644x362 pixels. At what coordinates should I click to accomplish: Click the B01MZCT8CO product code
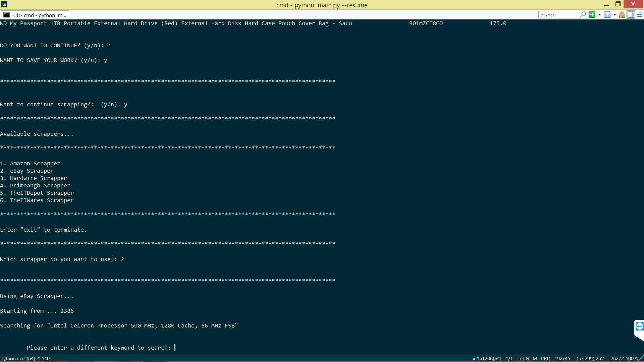(426, 23)
